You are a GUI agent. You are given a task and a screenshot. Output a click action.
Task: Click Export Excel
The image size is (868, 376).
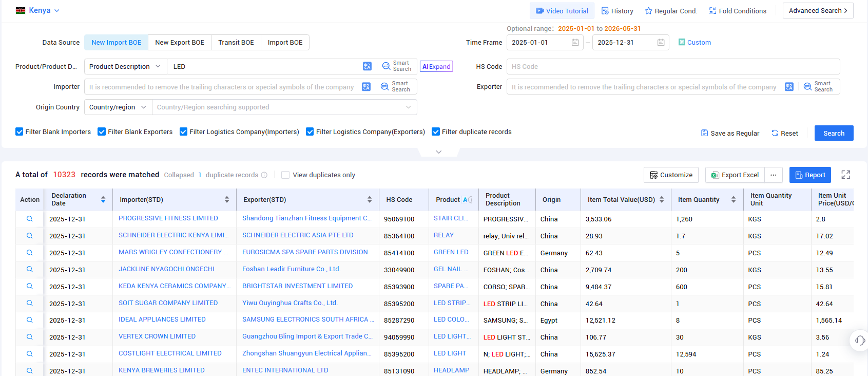click(735, 175)
